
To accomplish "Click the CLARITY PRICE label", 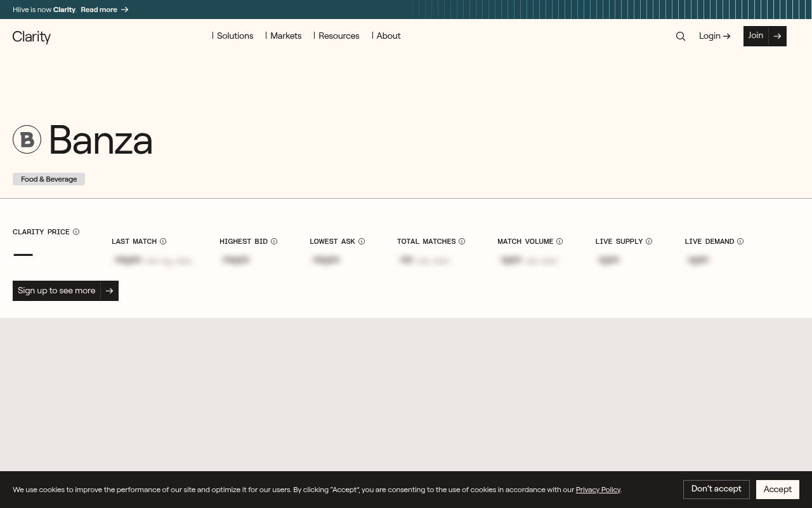I will (41, 232).
